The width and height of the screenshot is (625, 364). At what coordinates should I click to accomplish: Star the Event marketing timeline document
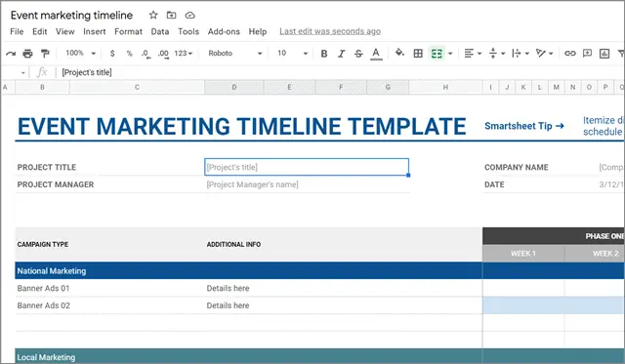click(x=153, y=16)
